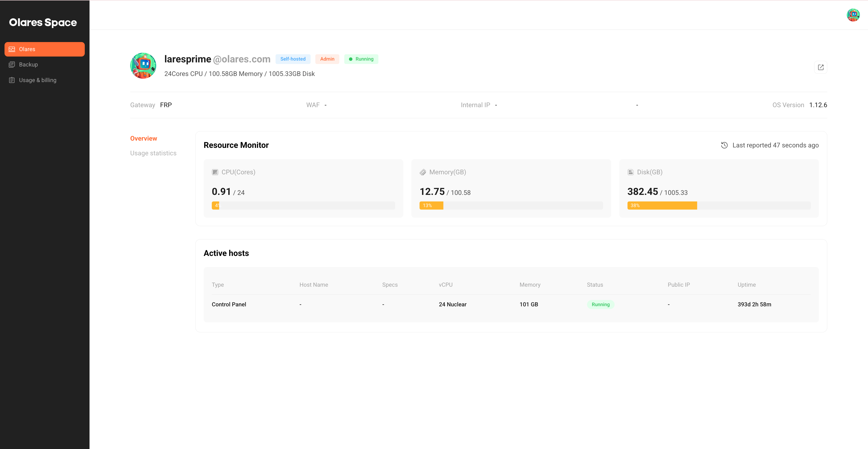Switch to the Overview tab
868x449 pixels.
click(x=144, y=139)
